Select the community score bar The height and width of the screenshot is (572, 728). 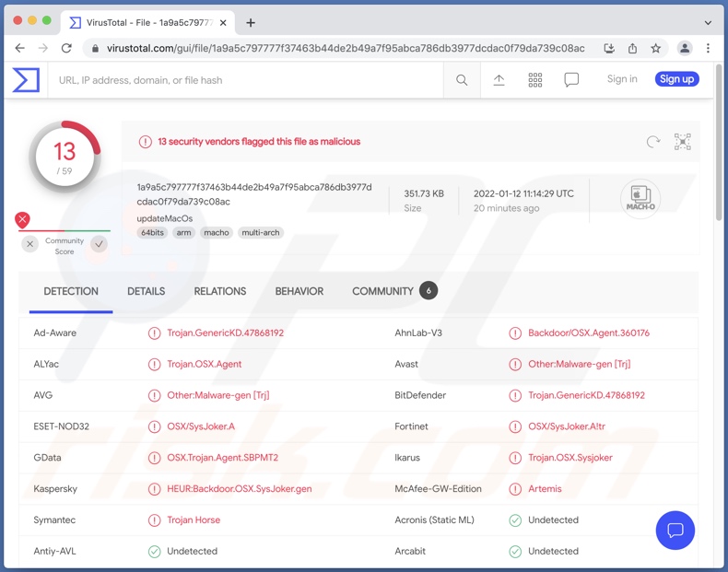[65, 230]
